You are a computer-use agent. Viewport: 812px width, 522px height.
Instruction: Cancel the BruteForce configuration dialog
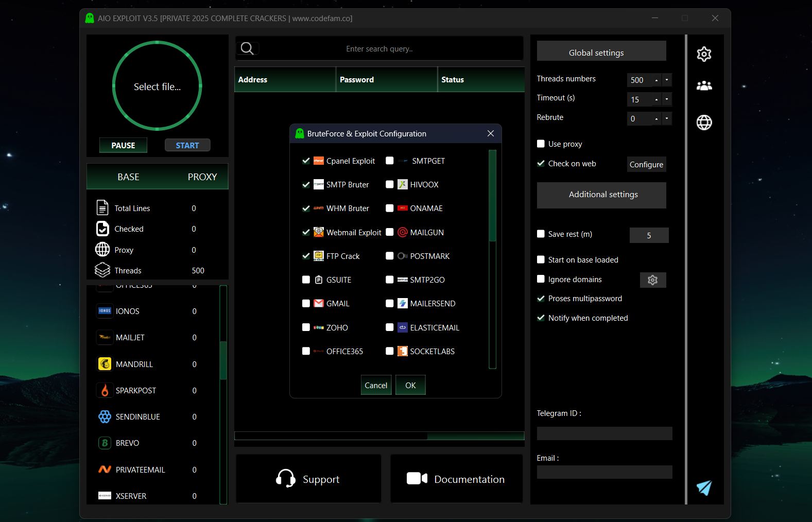point(376,385)
